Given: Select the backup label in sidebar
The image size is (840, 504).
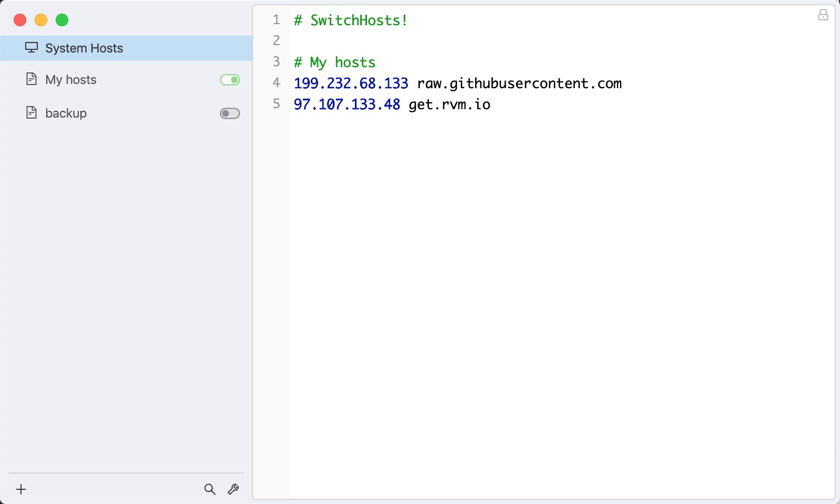Looking at the screenshot, I should [66, 113].
